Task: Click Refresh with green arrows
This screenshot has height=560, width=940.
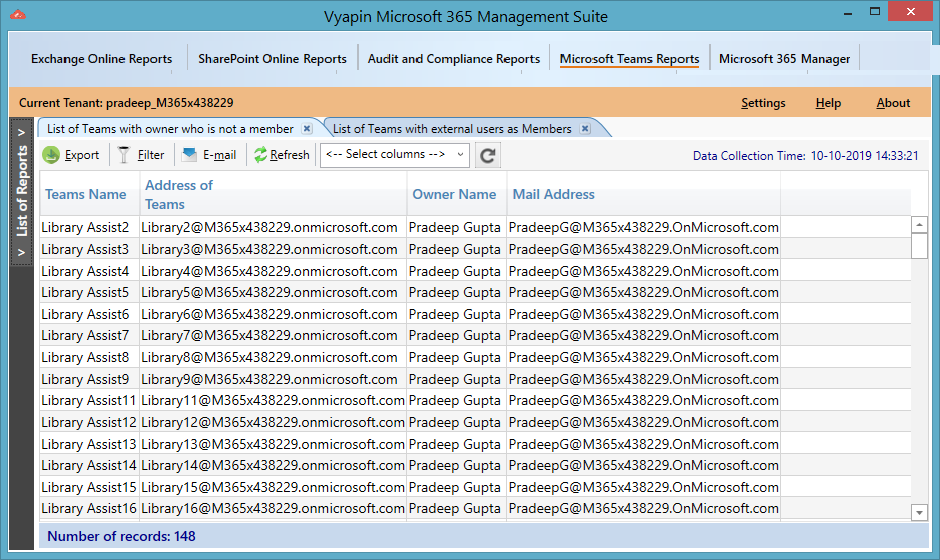Action: pos(281,155)
